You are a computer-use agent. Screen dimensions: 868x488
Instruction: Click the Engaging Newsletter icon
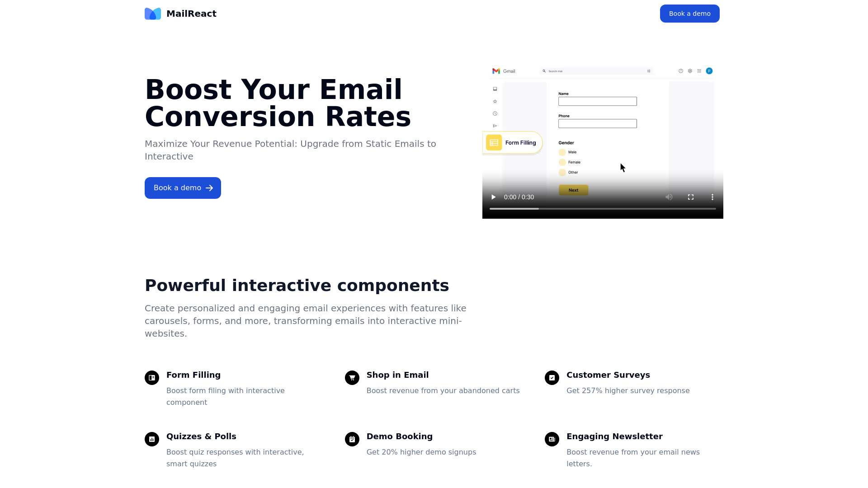click(x=552, y=439)
